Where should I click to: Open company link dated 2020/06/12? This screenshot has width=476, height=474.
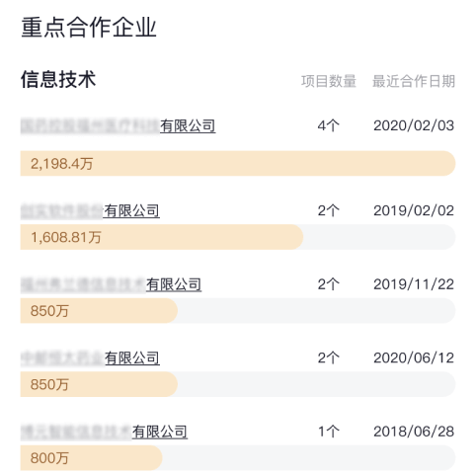(90, 358)
